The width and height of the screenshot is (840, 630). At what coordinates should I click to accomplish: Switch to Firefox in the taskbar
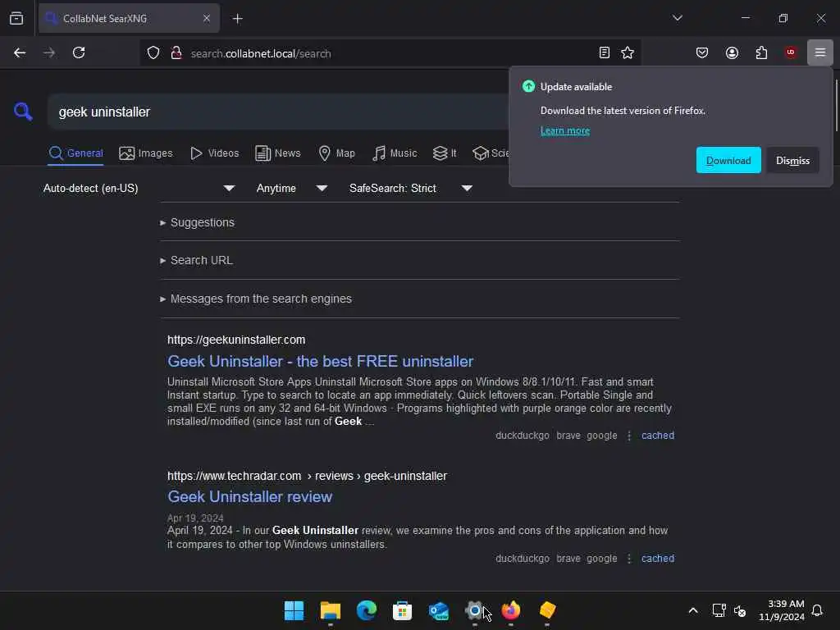click(x=510, y=610)
